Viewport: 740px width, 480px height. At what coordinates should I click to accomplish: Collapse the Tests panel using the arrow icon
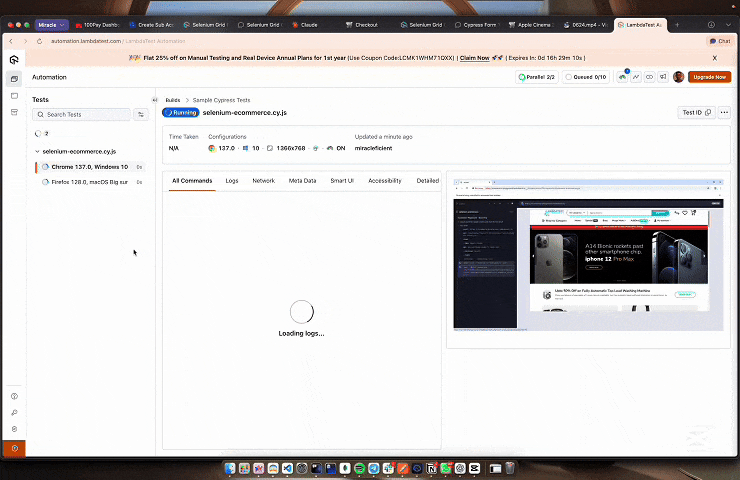[154, 100]
